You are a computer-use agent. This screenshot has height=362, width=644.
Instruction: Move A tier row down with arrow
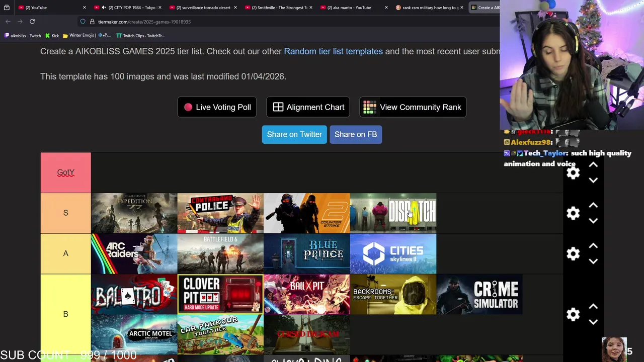(593, 261)
